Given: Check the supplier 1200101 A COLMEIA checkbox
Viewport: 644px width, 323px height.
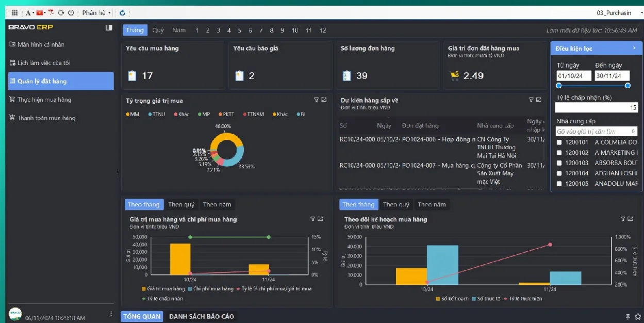Looking at the screenshot, I should 559,142.
